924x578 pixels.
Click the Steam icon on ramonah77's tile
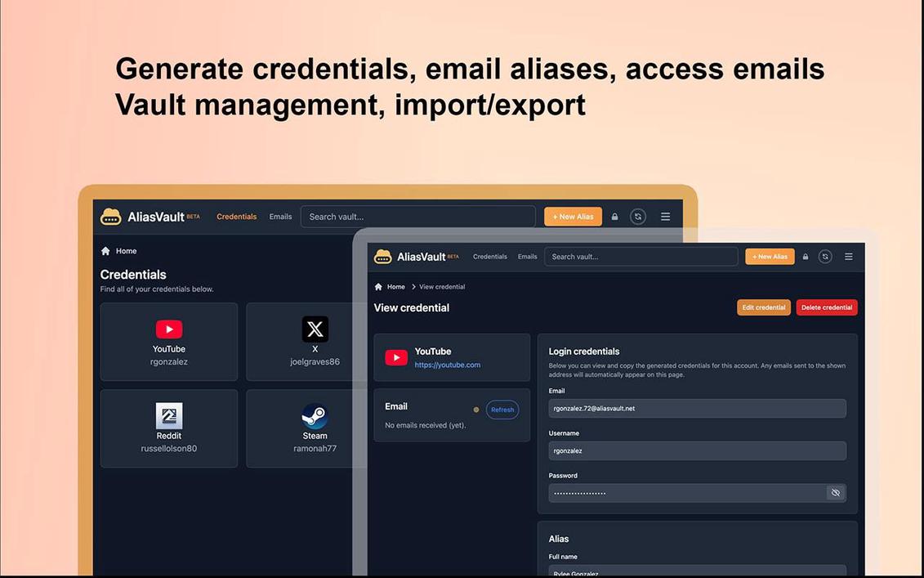click(315, 415)
